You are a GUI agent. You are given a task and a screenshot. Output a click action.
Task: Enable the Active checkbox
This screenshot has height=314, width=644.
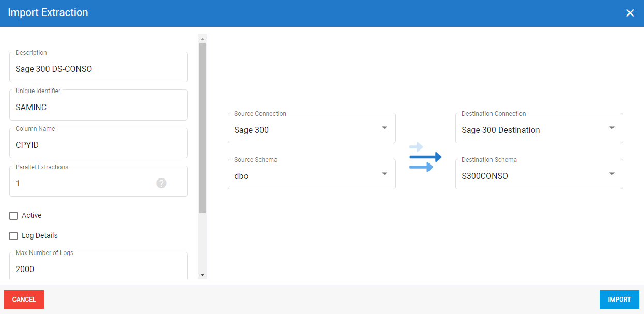point(14,216)
